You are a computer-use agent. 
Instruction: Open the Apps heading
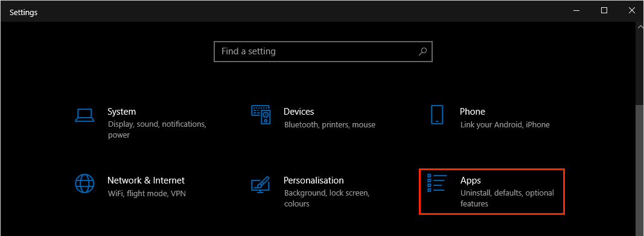471,180
